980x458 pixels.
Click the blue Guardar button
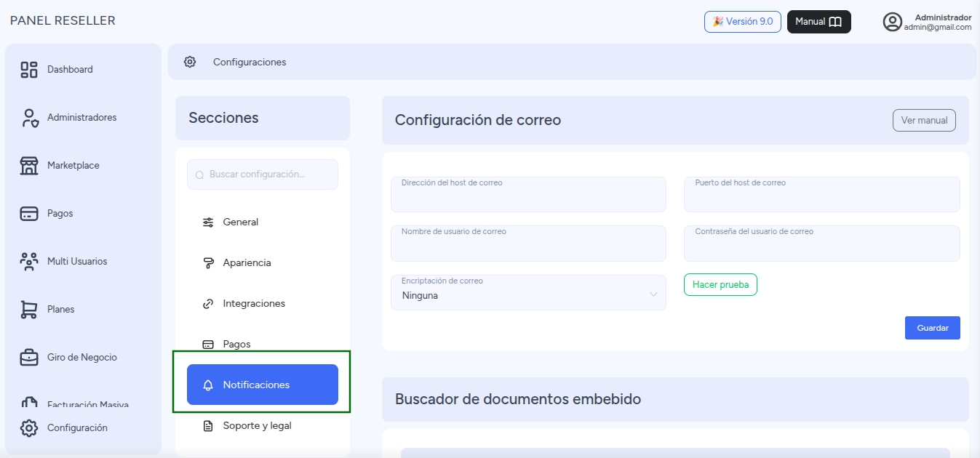coord(933,328)
